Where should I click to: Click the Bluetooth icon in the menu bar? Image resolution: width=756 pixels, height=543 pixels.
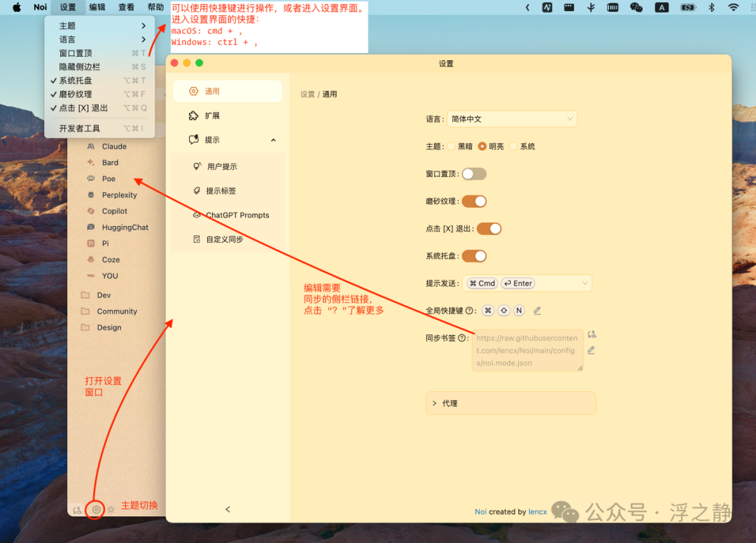(711, 7)
